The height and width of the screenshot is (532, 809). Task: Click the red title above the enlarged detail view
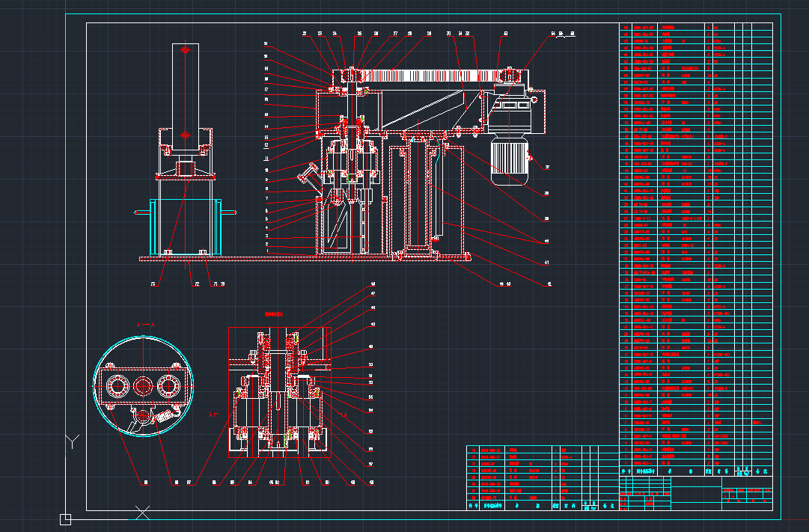(x=275, y=313)
